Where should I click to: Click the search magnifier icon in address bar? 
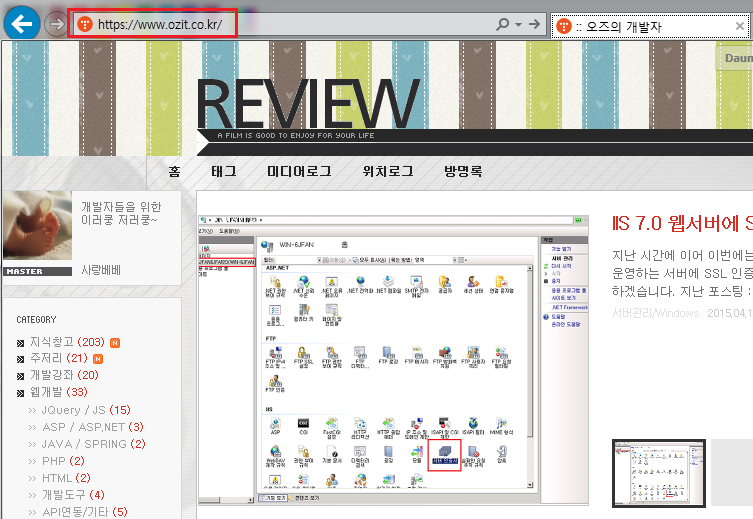click(503, 24)
